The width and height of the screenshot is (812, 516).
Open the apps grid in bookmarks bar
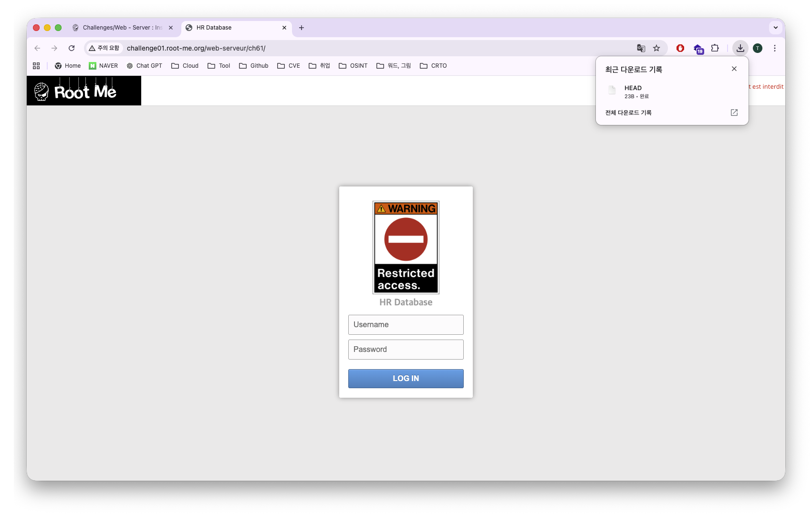(36, 66)
